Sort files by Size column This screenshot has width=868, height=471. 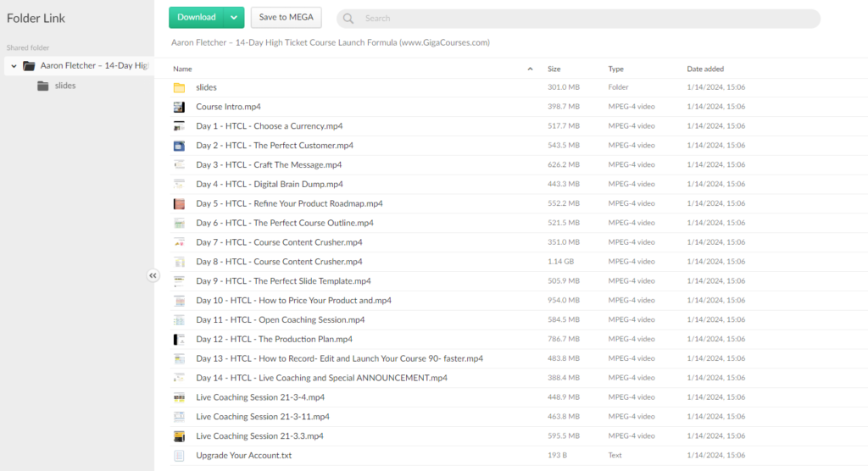(554, 69)
